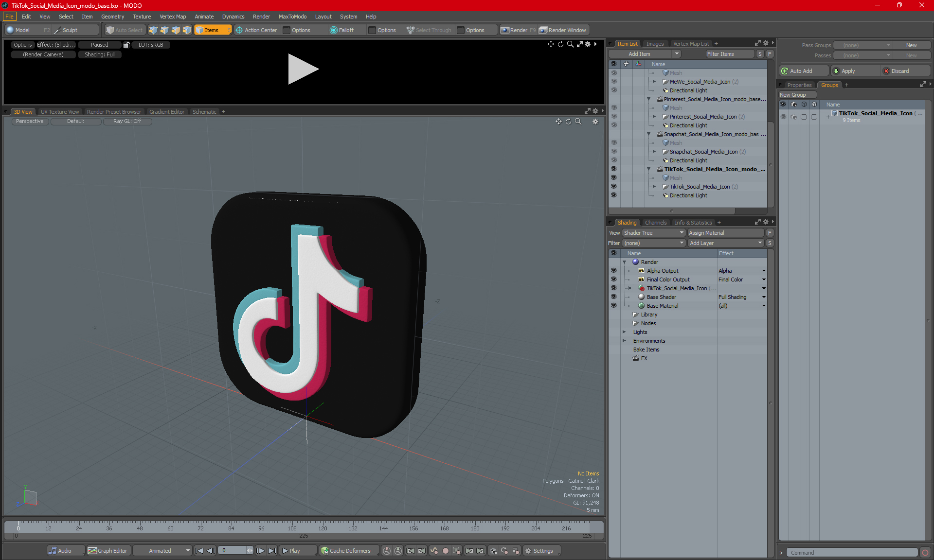Viewport: 934px width, 560px height.
Task: Click the command history record icon
Action: point(925,553)
